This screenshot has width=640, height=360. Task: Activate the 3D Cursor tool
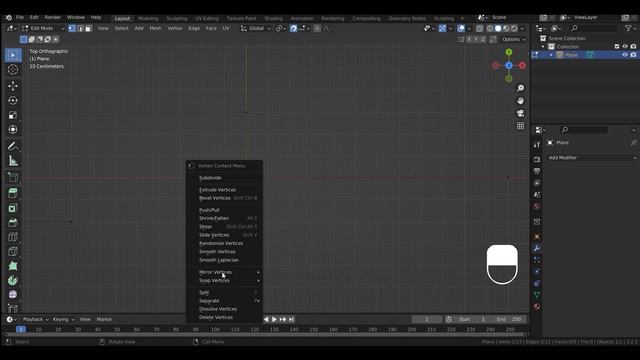13,70
